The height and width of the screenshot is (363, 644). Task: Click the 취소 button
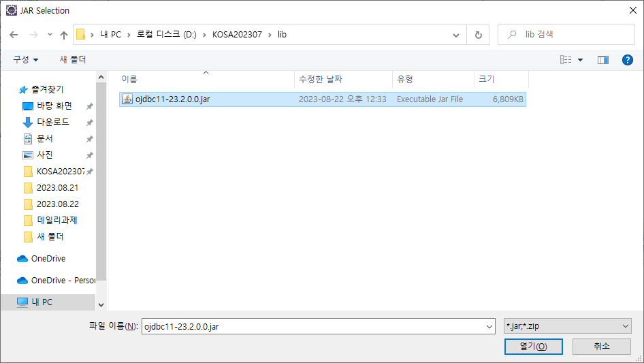602,346
